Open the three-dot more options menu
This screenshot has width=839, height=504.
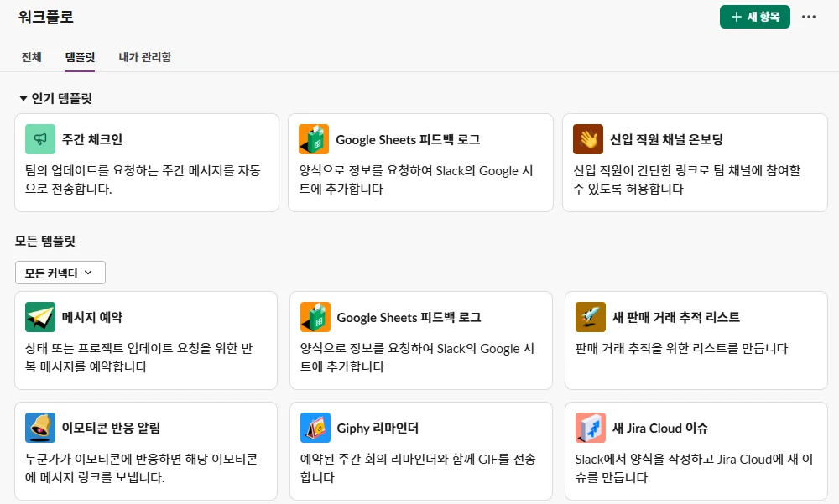[x=809, y=17]
